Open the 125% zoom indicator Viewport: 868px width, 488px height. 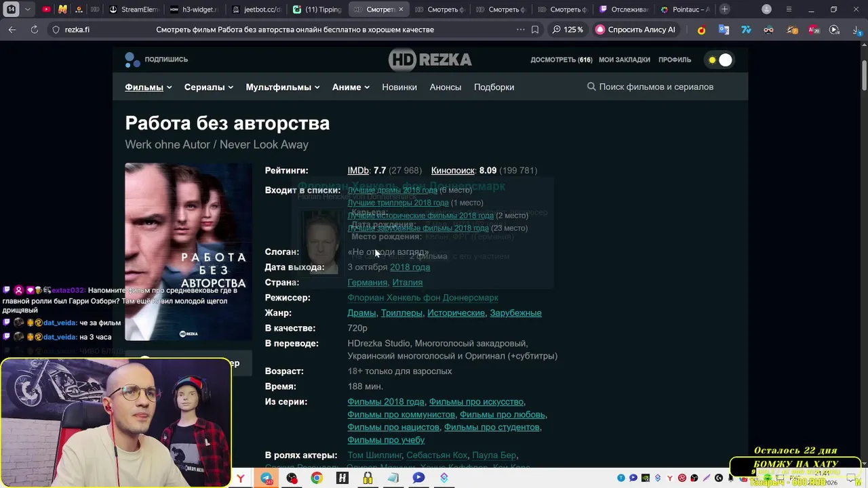coord(568,30)
